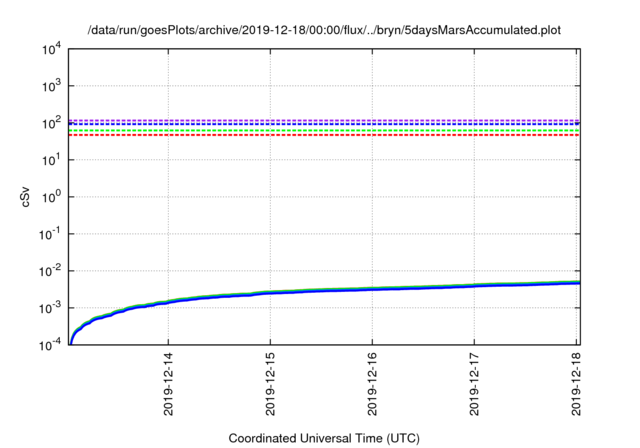The width and height of the screenshot is (640, 448).
Task: Click the 10^0 y-axis label
Action: (x=52, y=197)
